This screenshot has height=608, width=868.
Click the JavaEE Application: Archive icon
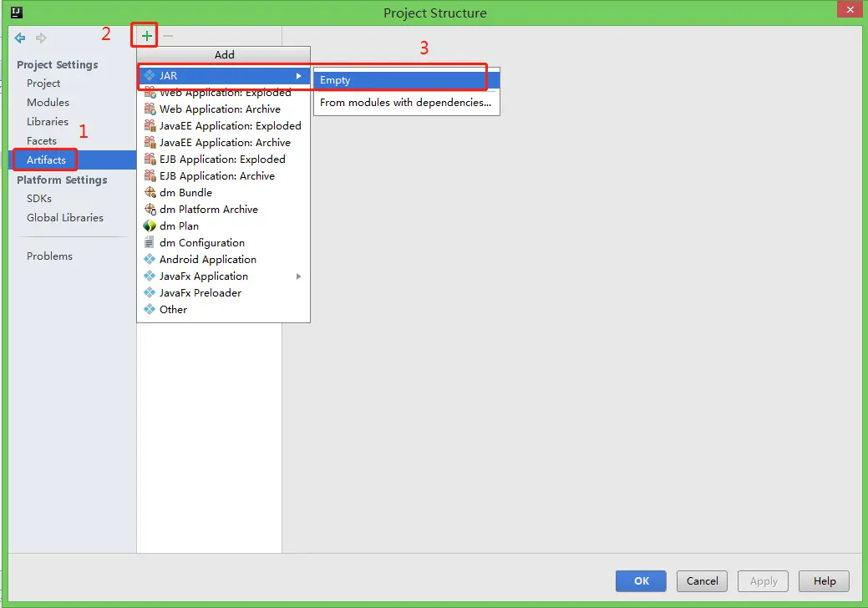point(150,142)
